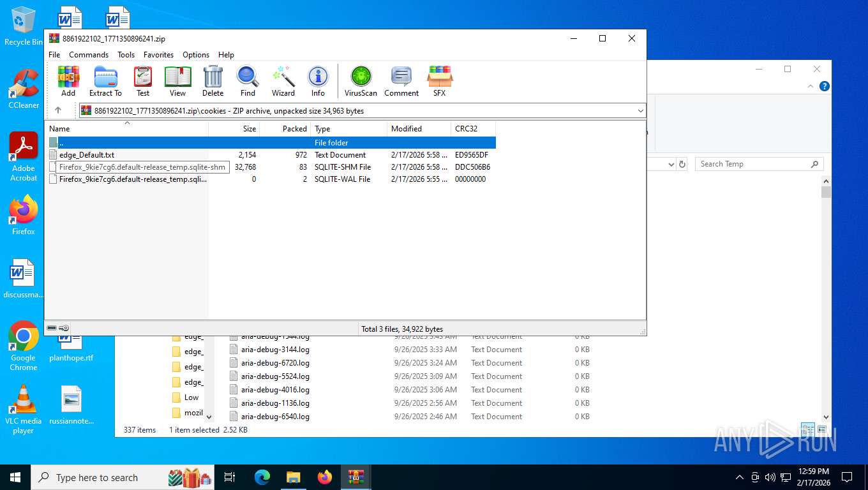Open the Options menu
This screenshot has width=868, height=490.
tap(196, 55)
